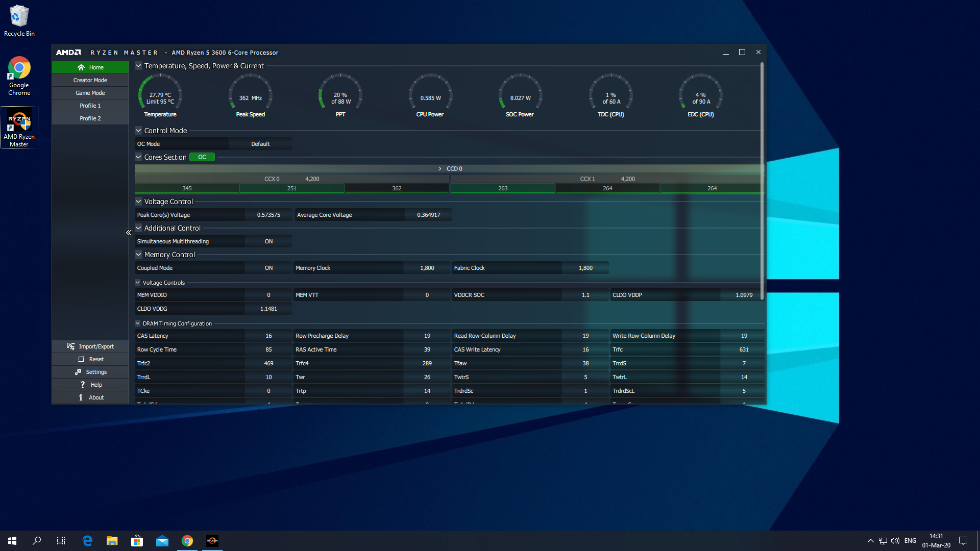Open Task View on taskbar
The image size is (980, 551).
point(61,541)
